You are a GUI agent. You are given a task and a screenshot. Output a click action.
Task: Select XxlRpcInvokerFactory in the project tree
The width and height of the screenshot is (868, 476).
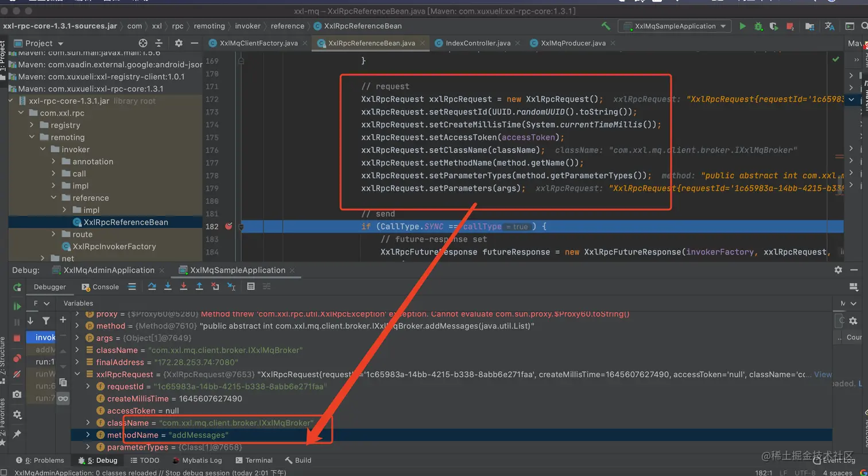tap(114, 246)
